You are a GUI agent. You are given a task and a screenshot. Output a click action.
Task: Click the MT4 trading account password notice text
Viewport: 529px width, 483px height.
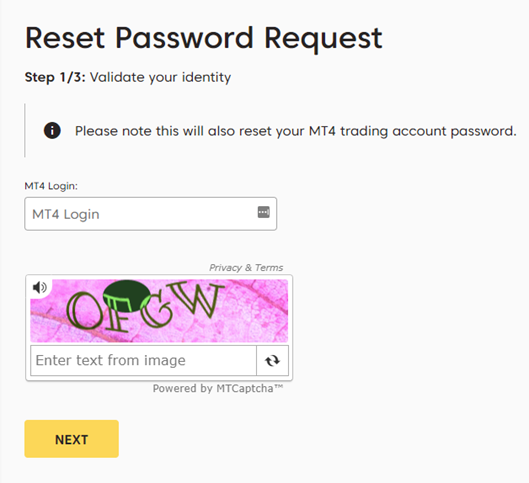coord(296,131)
